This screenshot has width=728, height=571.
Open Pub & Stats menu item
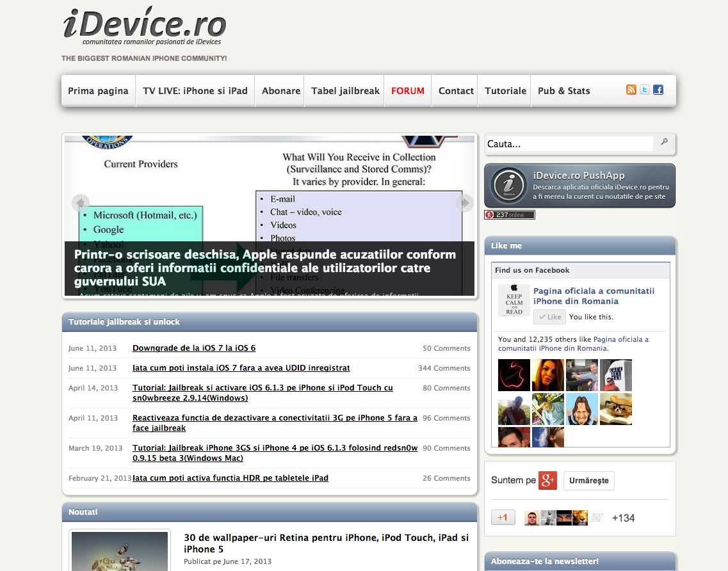pos(563,91)
